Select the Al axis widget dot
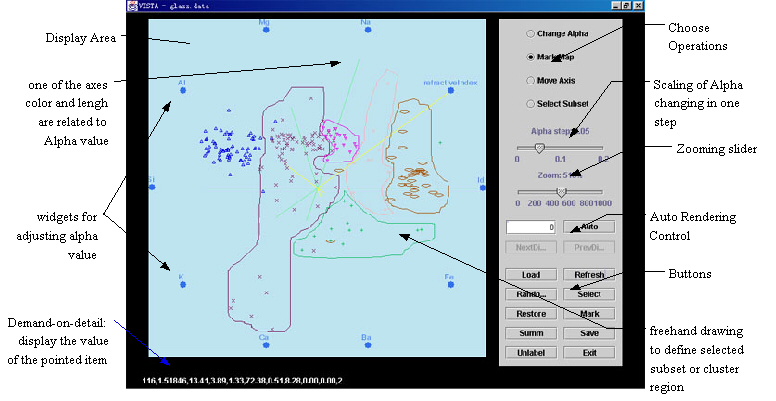776x401 pixels. [183, 91]
